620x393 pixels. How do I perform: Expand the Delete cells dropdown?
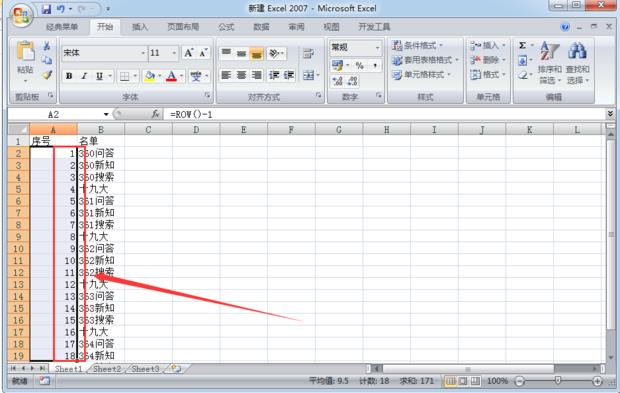click(504, 60)
